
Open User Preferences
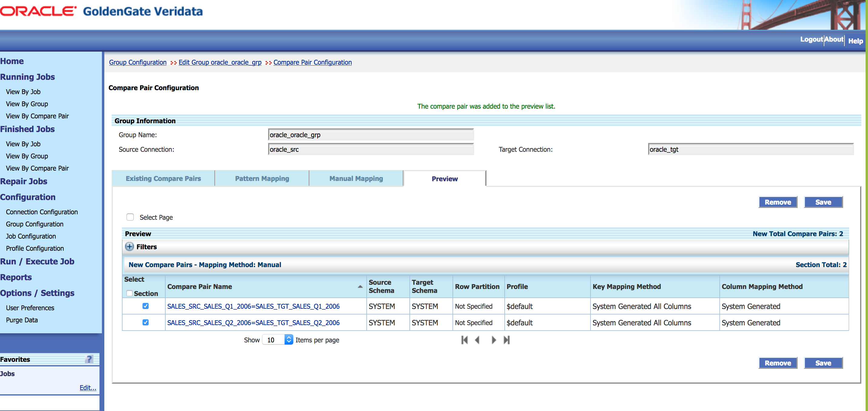coord(30,308)
